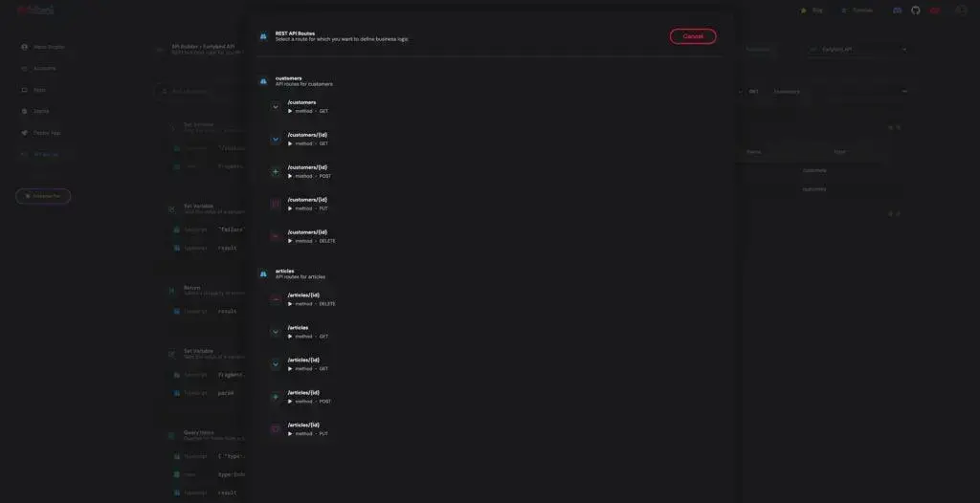Expand method triangle under POST /customers/{id}
The image size is (980, 503).
(290, 176)
